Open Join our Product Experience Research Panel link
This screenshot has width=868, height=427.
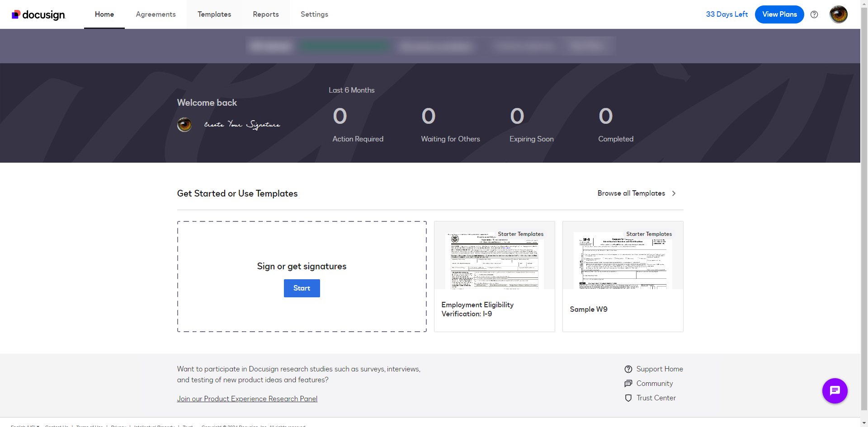coord(247,399)
